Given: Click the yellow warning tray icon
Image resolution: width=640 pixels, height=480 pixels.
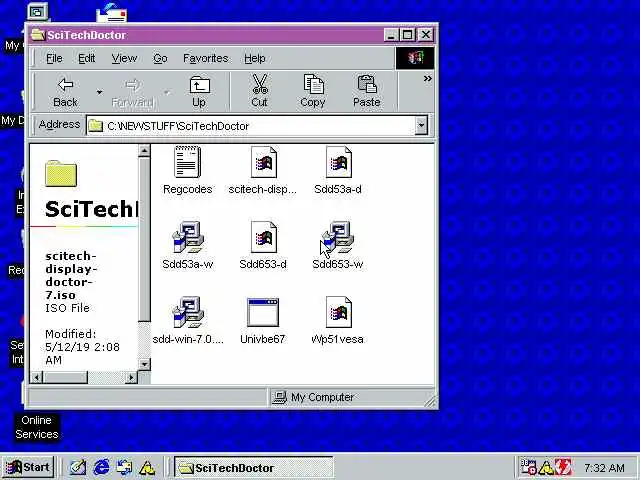Looking at the screenshot, I should click(546, 468).
